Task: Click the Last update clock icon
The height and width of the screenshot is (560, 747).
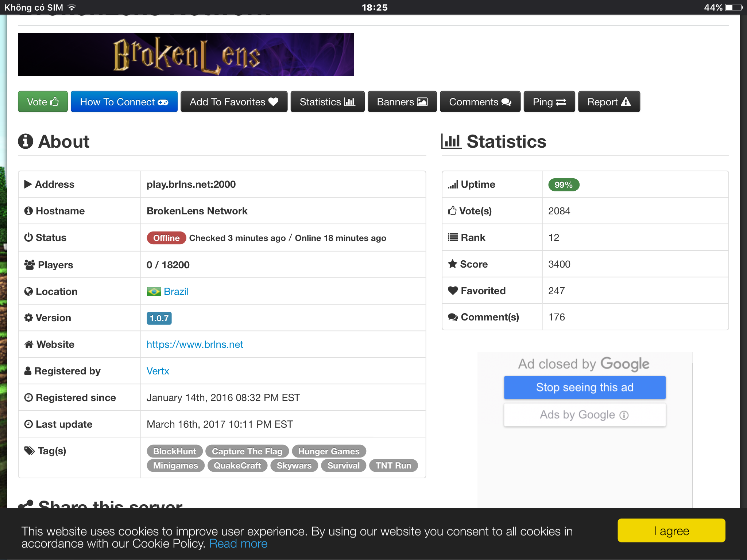Action: point(28,424)
